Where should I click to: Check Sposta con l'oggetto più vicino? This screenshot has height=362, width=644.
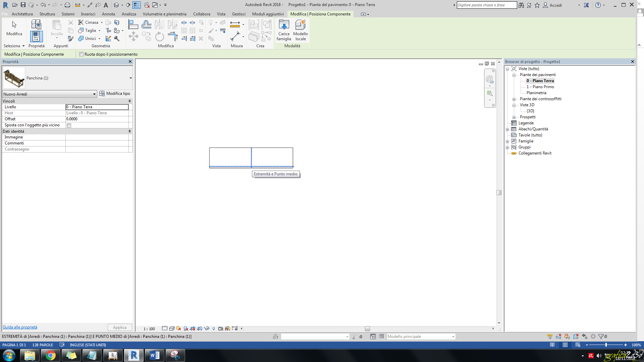(69, 125)
